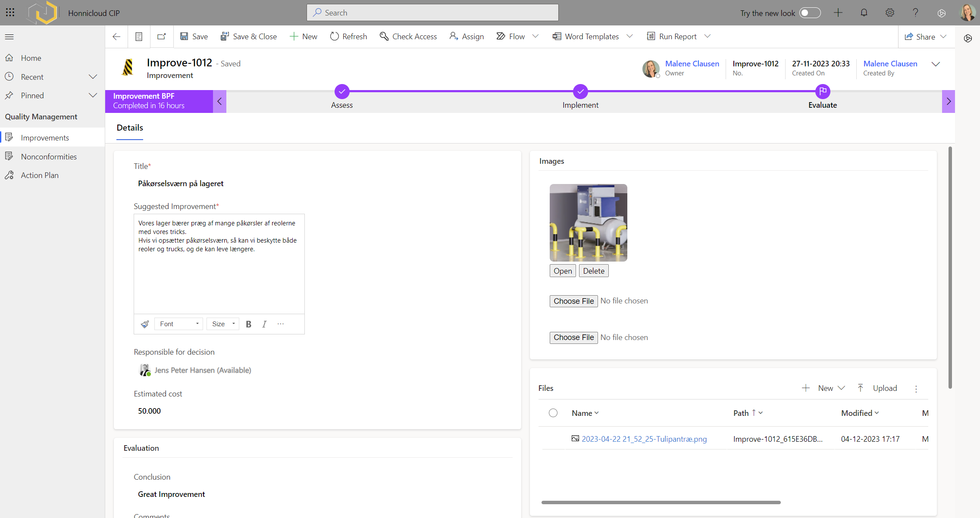Create a New record from toolbar
The width and height of the screenshot is (980, 518).
[x=304, y=37]
